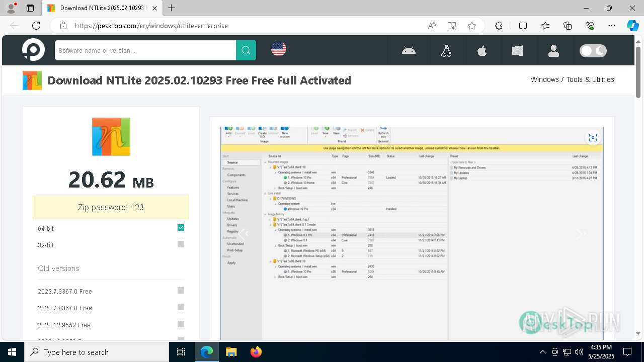This screenshot has width=644, height=362.
Task: Click the Read aloud icon
Action: tap(432, 26)
